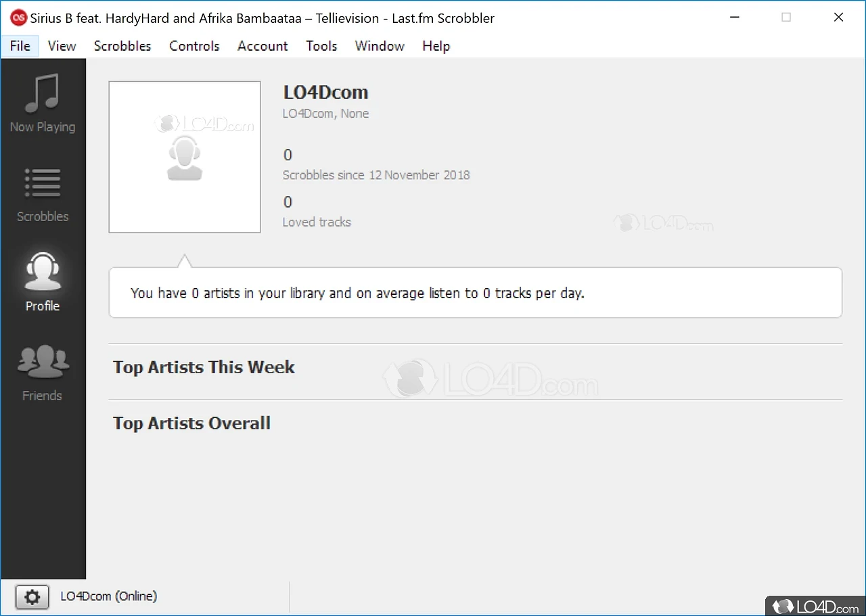Open the File menu
Screen dimensions: 866x616
tap(20, 46)
